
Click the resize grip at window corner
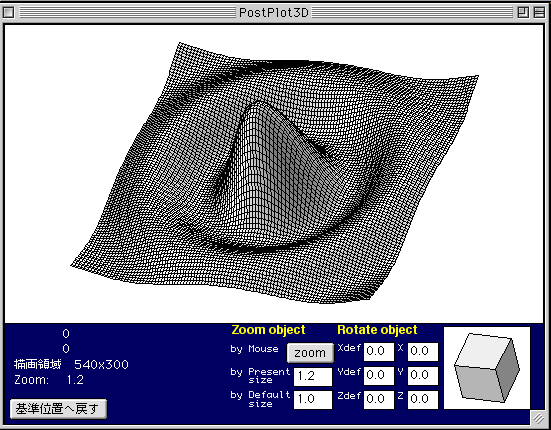tap(538, 418)
